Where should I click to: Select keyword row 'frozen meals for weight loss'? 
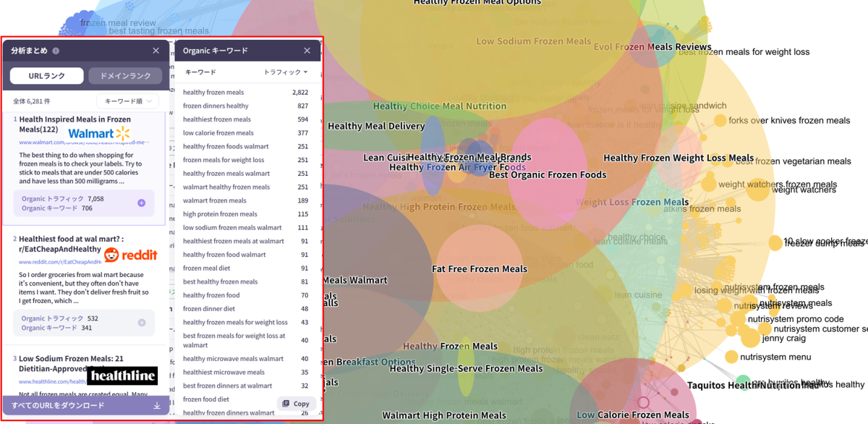click(x=245, y=160)
